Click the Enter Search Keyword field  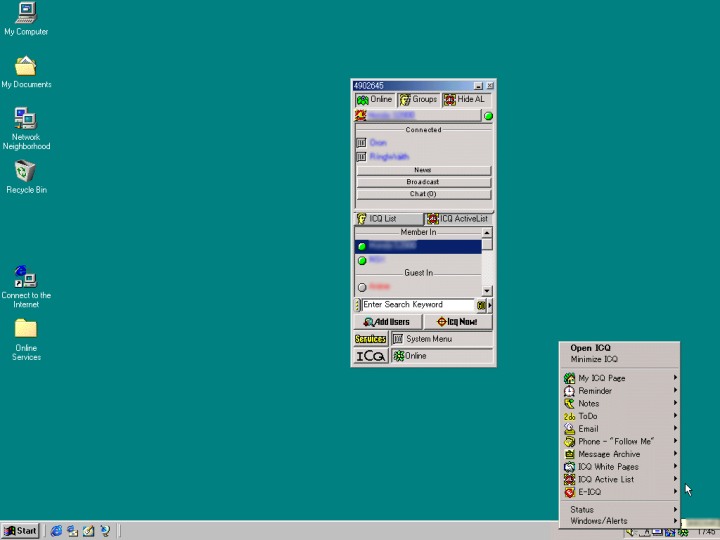pyautogui.click(x=416, y=305)
